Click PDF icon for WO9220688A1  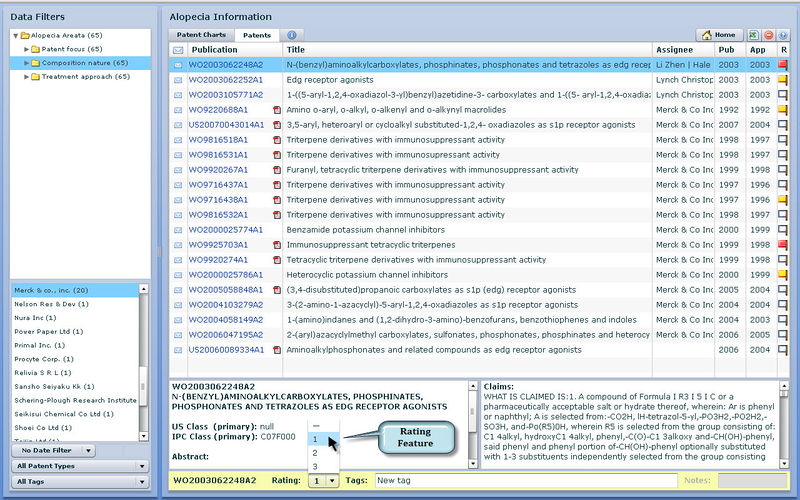[278, 110]
